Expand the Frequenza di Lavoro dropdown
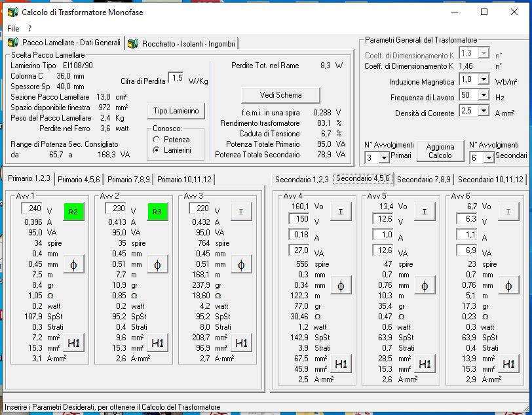 484,95
